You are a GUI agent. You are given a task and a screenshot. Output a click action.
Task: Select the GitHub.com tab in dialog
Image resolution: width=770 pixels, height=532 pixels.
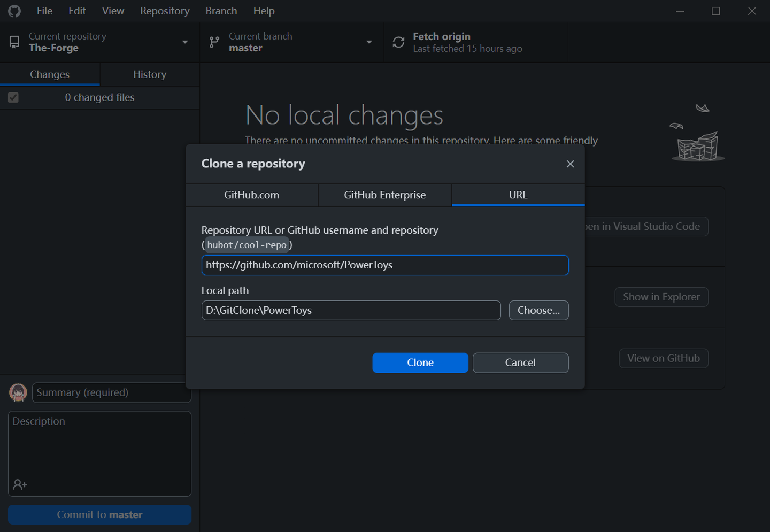pyautogui.click(x=252, y=195)
